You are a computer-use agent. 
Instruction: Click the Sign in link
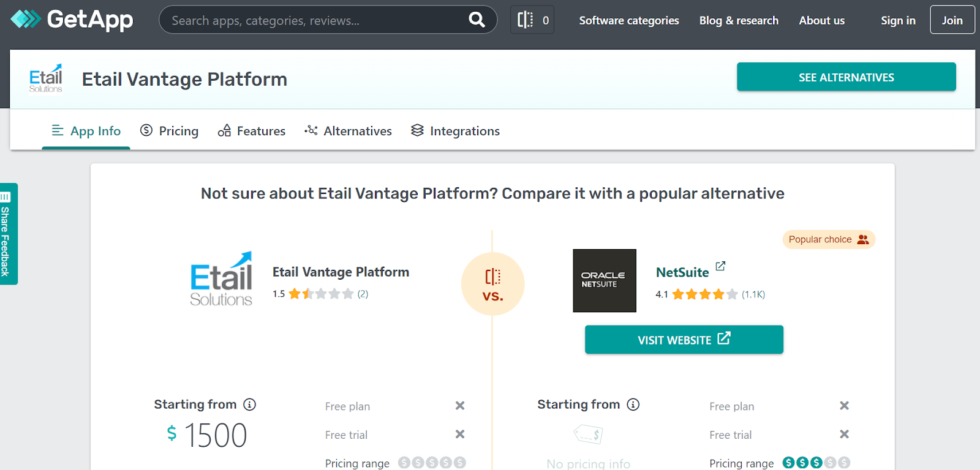(x=898, y=20)
